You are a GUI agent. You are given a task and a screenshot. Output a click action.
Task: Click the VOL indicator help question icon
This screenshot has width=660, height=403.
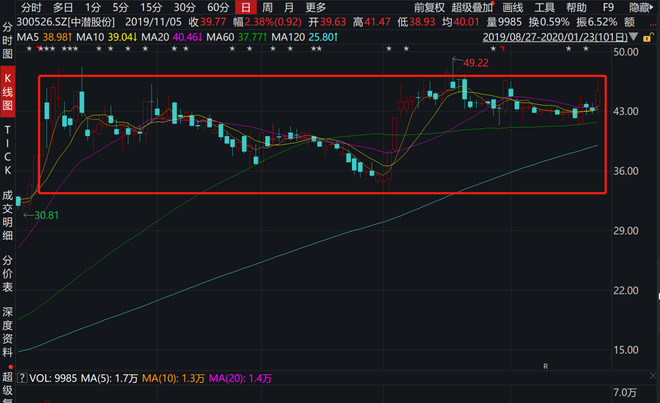click(x=22, y=378)
